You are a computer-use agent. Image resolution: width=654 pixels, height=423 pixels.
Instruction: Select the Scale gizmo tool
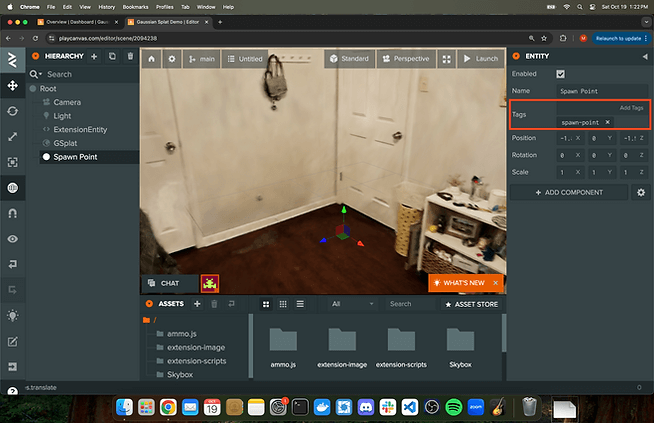click(13, 136)
